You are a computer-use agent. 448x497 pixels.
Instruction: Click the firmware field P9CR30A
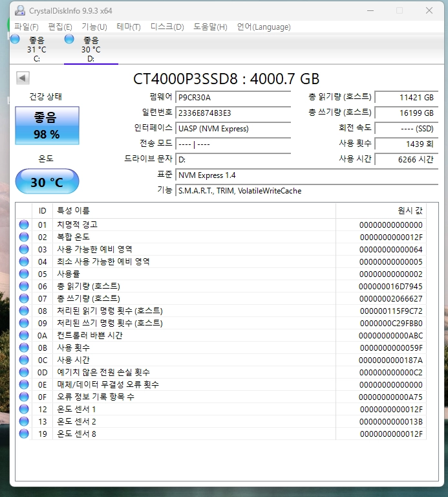[x=233, y=97]
